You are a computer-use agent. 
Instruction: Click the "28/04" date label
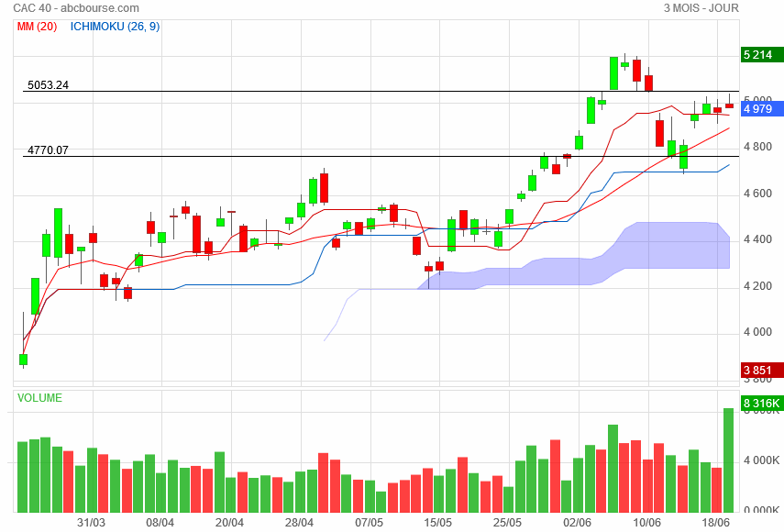pyautogui.click(x=299, y=523)
